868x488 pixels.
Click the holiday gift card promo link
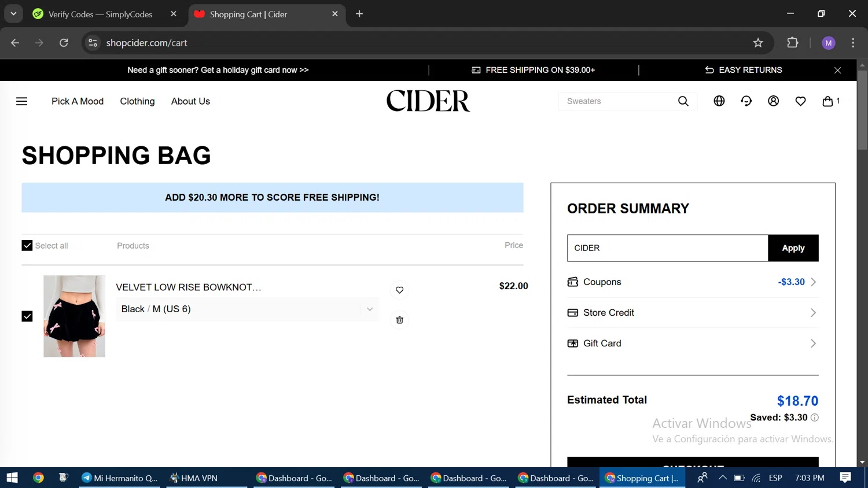(x=218, y=70)
